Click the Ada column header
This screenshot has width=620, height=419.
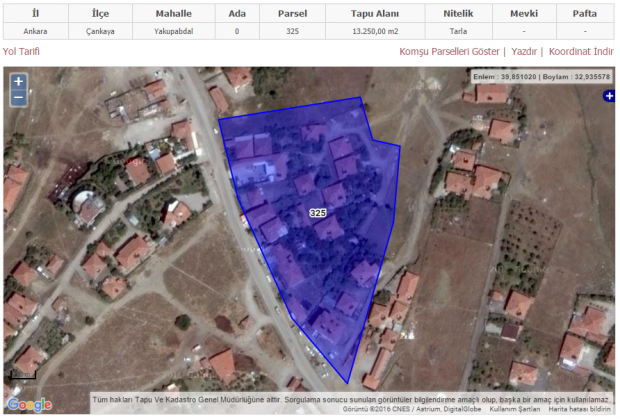[x=237, y=13]
